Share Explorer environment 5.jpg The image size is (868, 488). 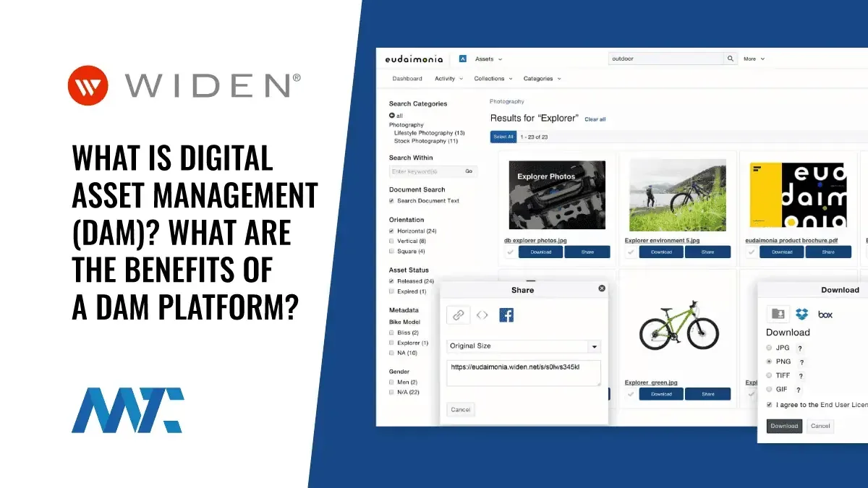[x=707, y=252]
